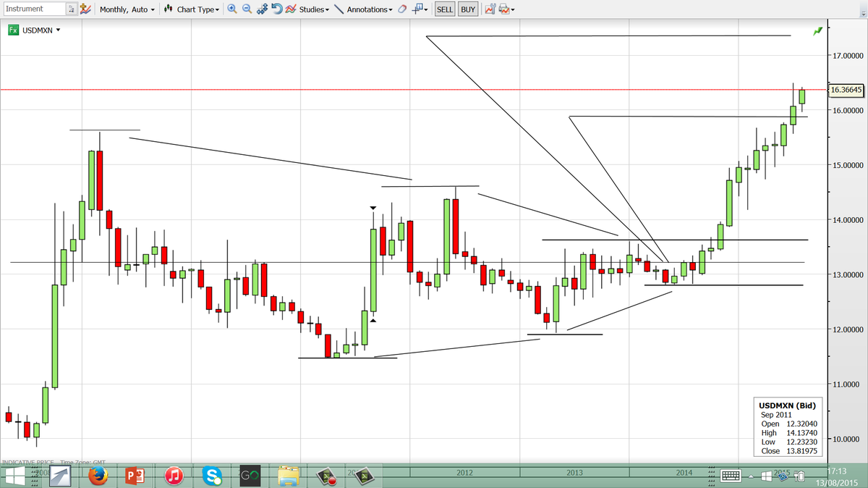Click the 2013 label on the time axis

[575, 473]
